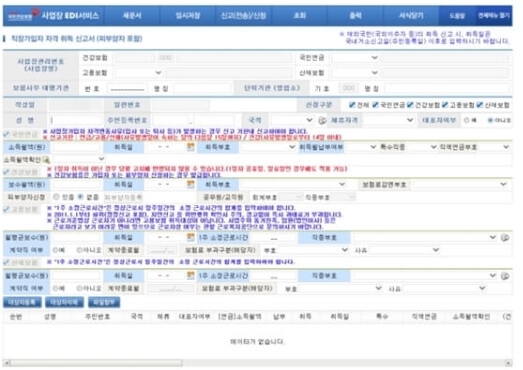This screenshot has height=370, width=523.
Task: Toggle the 산재보험 checkbox in 신청구분
Action: pos(479,105)
